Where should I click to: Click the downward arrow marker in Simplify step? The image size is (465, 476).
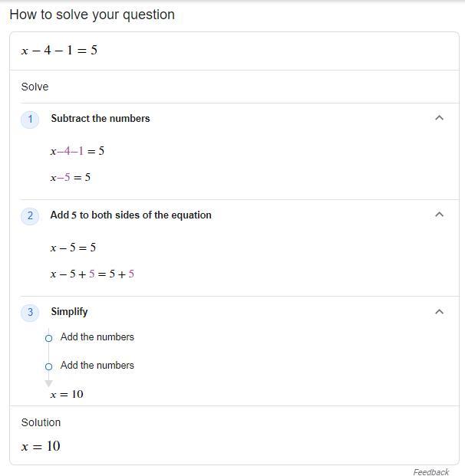(48, 382)
